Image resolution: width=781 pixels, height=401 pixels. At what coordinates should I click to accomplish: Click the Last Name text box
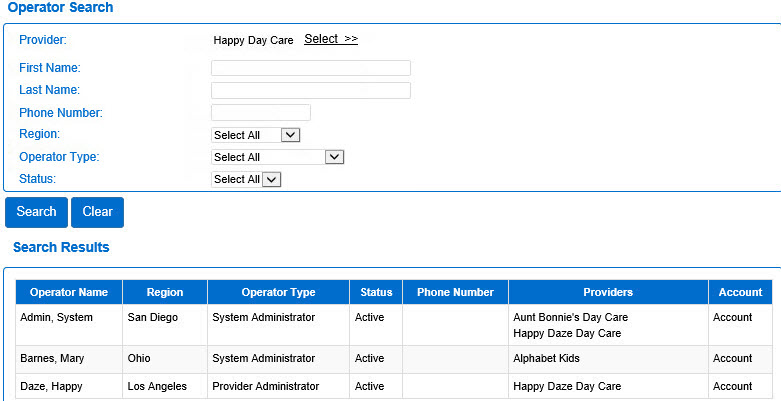(x=310, y=91)
